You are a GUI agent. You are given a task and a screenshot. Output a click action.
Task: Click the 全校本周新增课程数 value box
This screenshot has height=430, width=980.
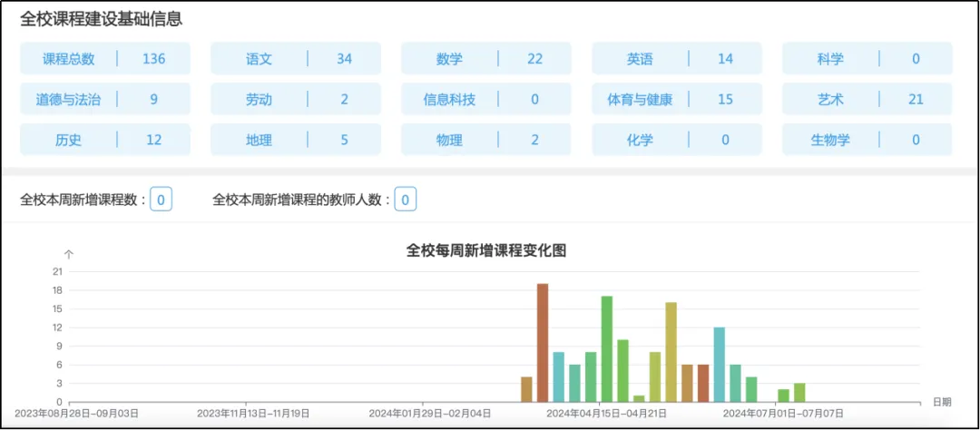point(162,200)
